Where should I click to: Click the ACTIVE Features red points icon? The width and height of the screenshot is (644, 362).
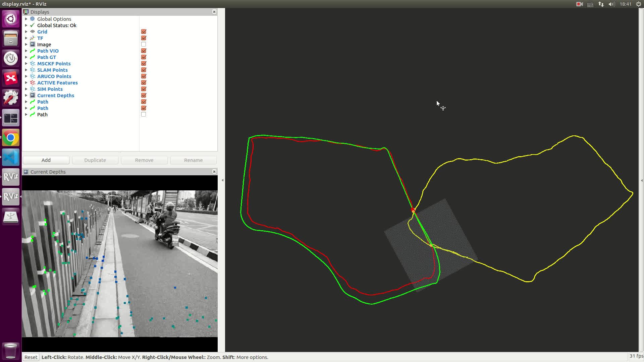point(33,83)
